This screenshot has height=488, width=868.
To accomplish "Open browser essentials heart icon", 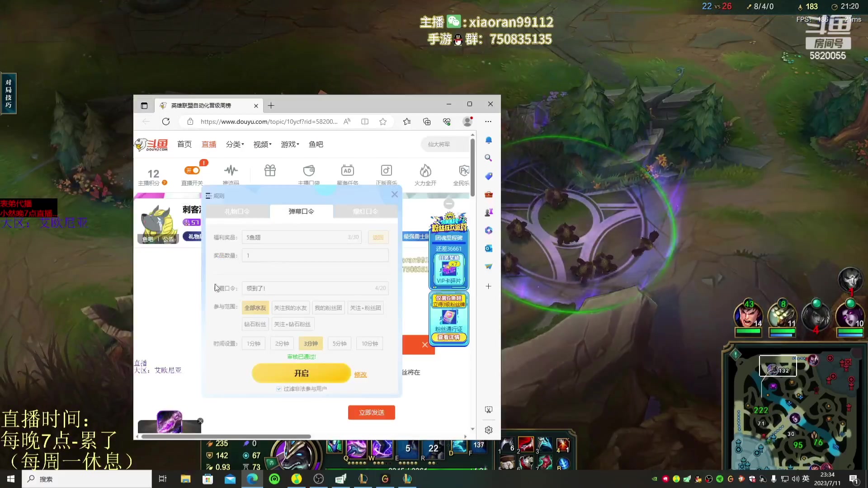I will pyautogui.click(x=447, y=122).
